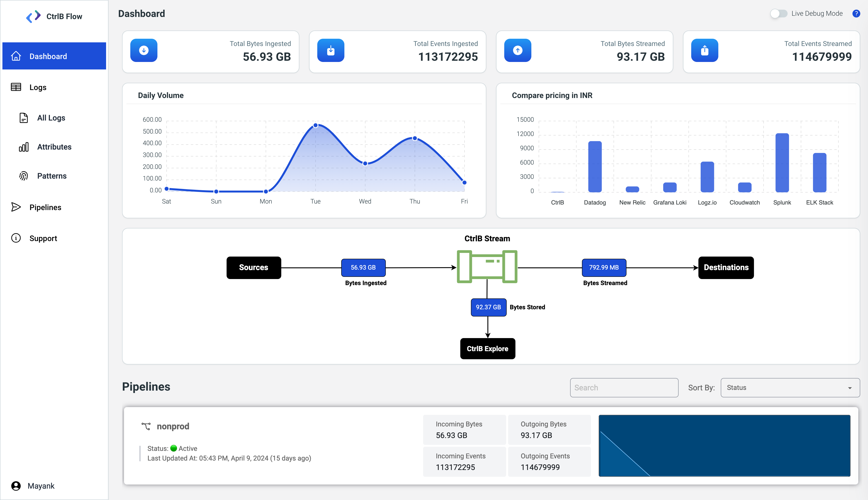868x500 pixels.
Task: Click the Sat data point on Daily Volume
Action: tap(167, 189)
